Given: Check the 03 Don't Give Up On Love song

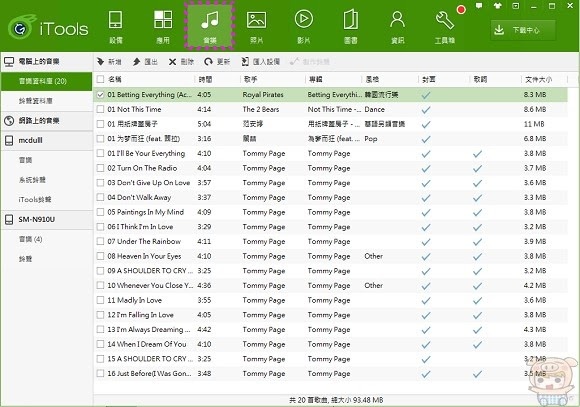Looking at the screenshot, I should (100, 182).
